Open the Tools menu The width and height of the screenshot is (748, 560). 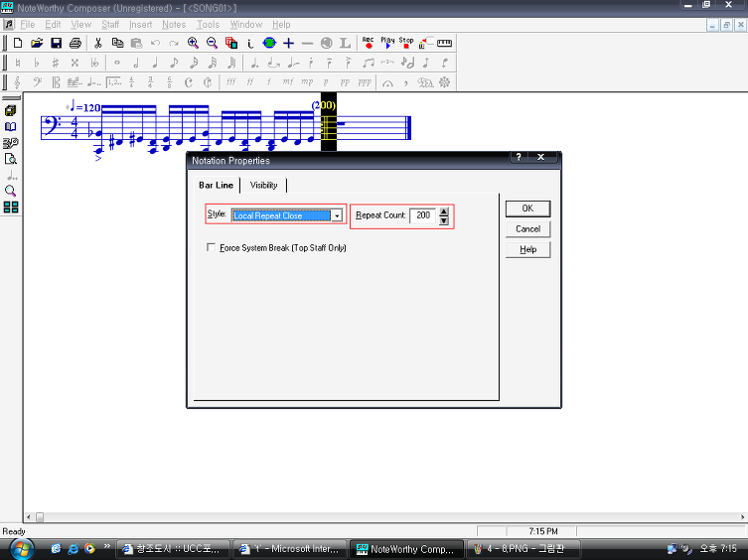(208, 25)
